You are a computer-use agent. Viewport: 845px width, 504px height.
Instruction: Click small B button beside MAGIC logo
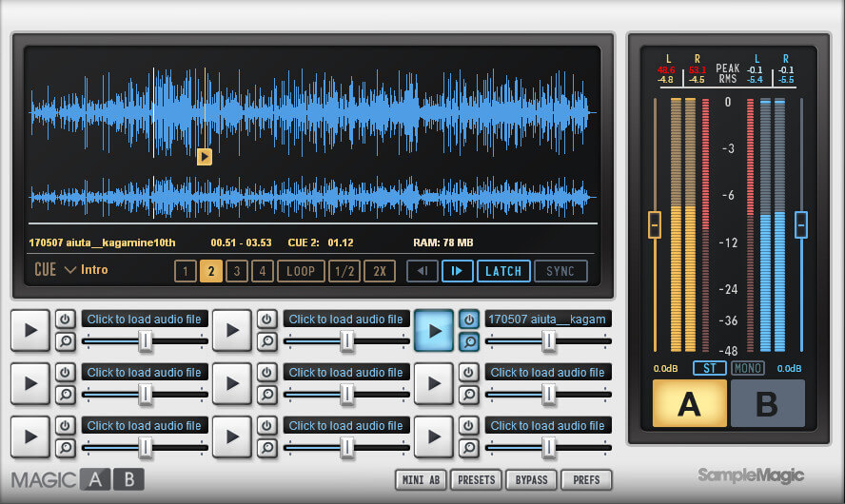[129, 479]
